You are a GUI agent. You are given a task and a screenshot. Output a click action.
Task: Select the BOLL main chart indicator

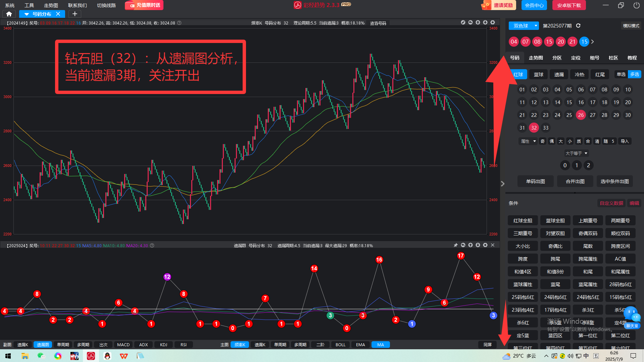click(x=340, y=345)
